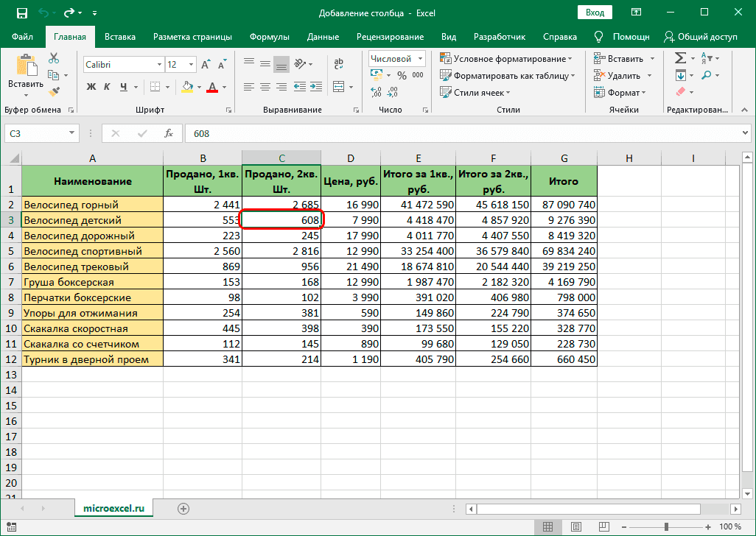Apply percent style from the Число group
This screenshot has width=756, height=536.
(401, 74)
